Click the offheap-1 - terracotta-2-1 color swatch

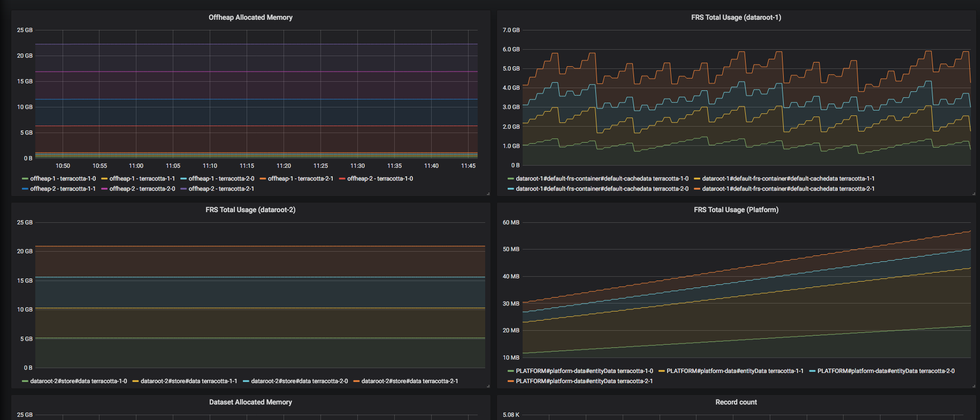pyautogui.click(x=263, y=178)
